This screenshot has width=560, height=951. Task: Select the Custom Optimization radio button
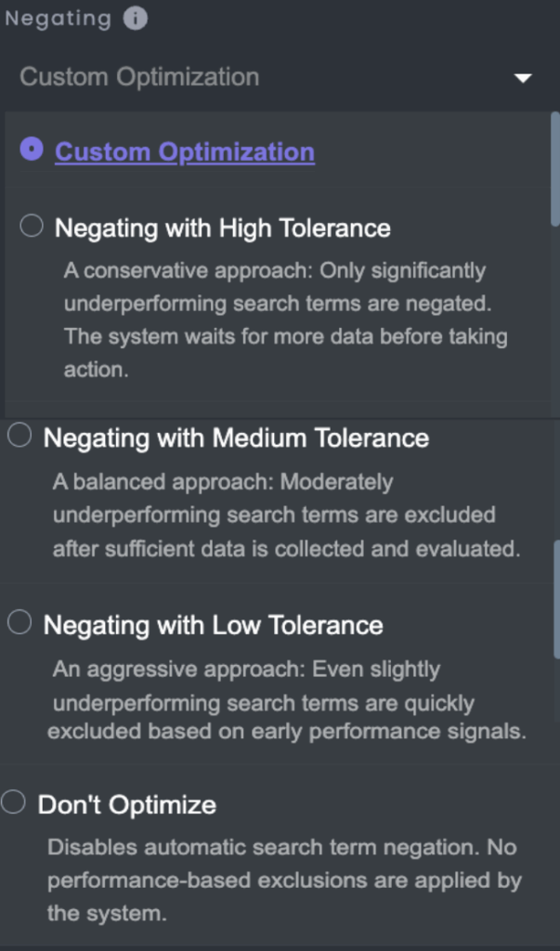(32, 150)
